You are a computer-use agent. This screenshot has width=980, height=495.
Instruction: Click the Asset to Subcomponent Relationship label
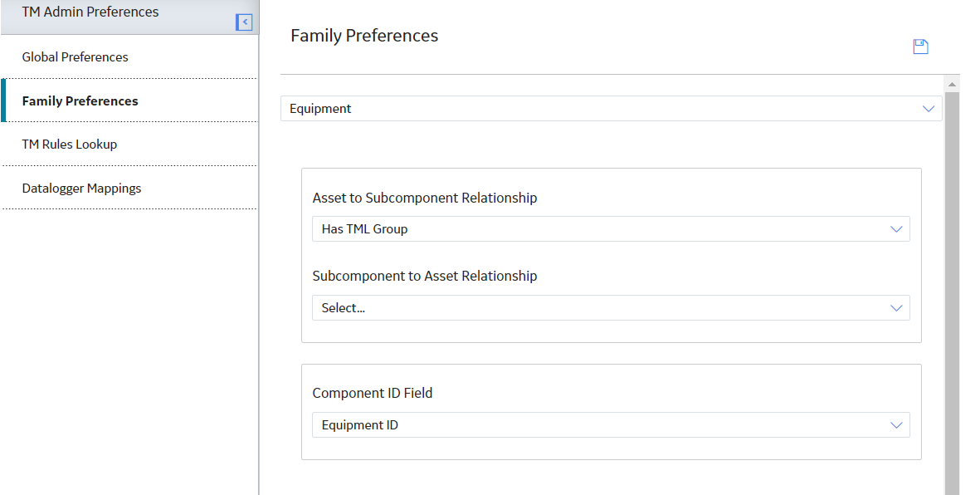coord(425,198)
